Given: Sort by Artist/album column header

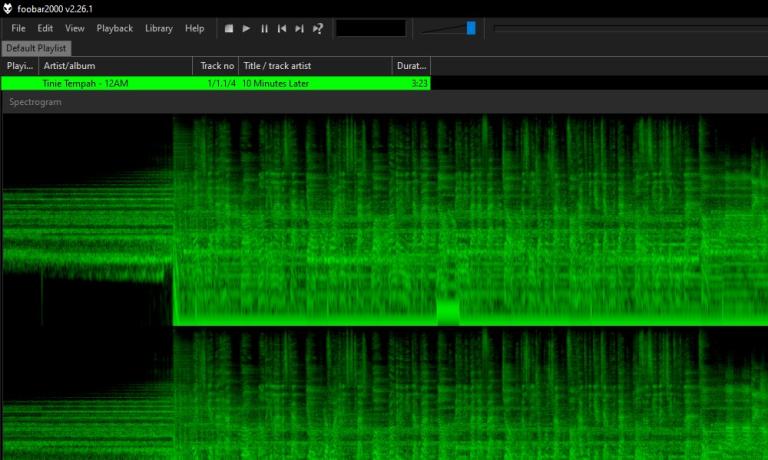Looking at the screenshot, I should (x=116, y=66).
